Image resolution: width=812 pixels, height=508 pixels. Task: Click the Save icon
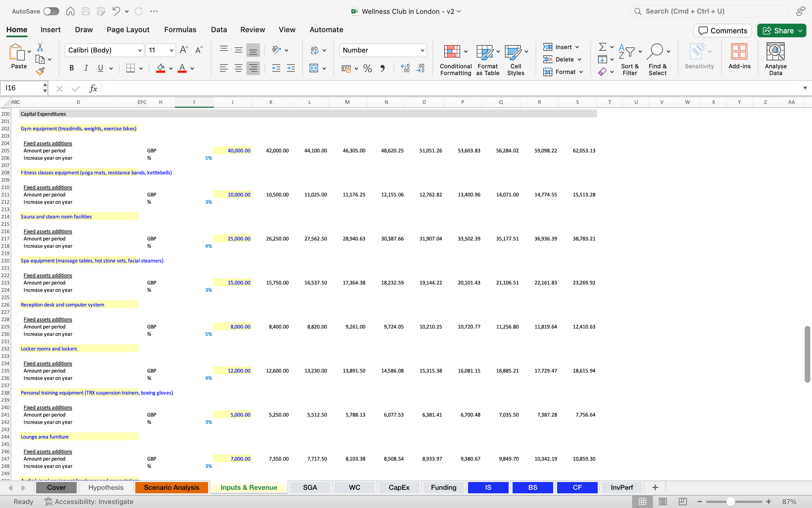point(86,11)
